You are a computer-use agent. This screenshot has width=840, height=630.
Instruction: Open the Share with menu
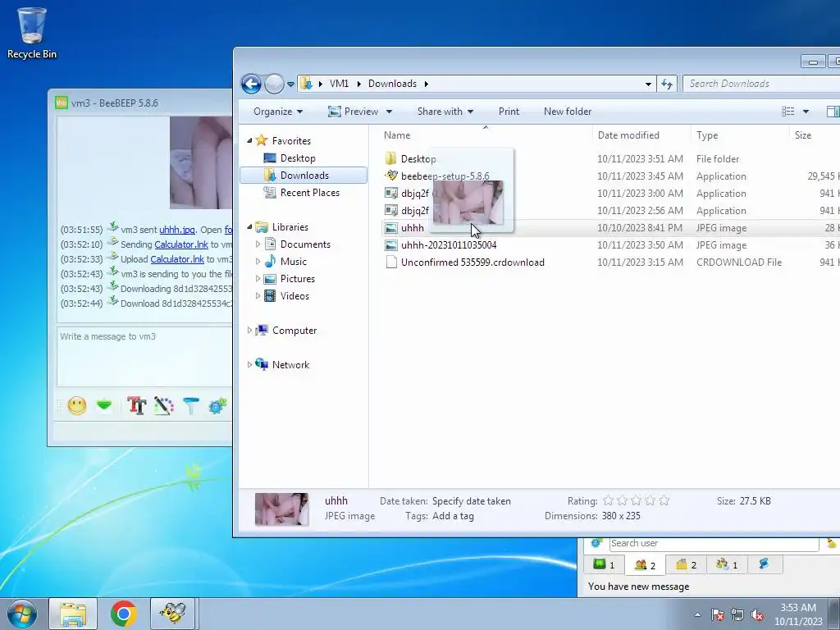coord(445,112)
